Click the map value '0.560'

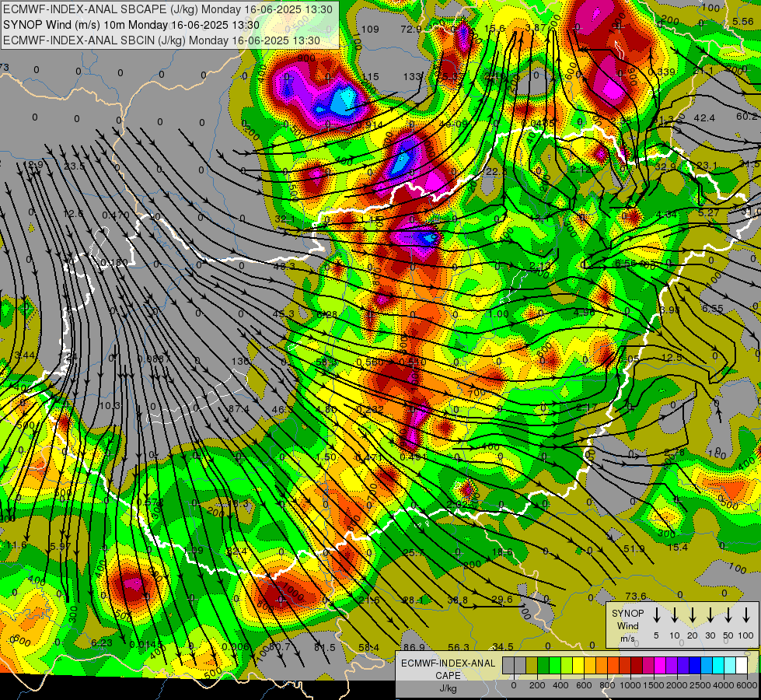pyautogui.click(x=370, y=362)
